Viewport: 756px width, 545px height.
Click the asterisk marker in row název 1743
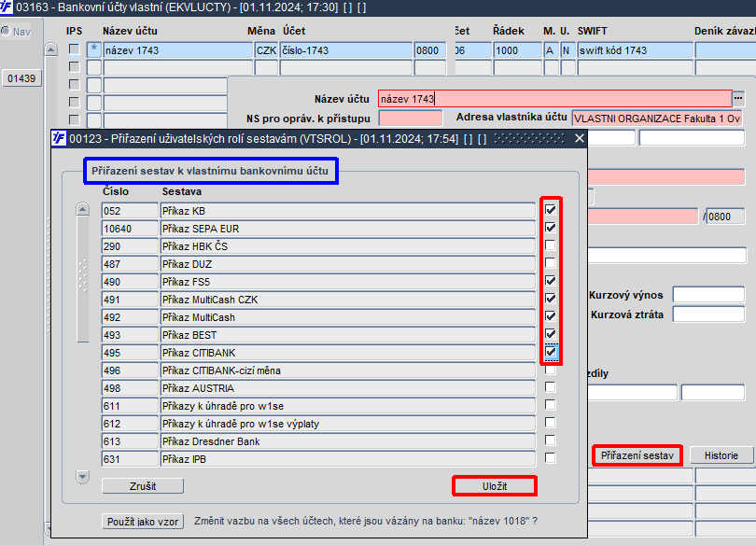[x=94, y=49]
